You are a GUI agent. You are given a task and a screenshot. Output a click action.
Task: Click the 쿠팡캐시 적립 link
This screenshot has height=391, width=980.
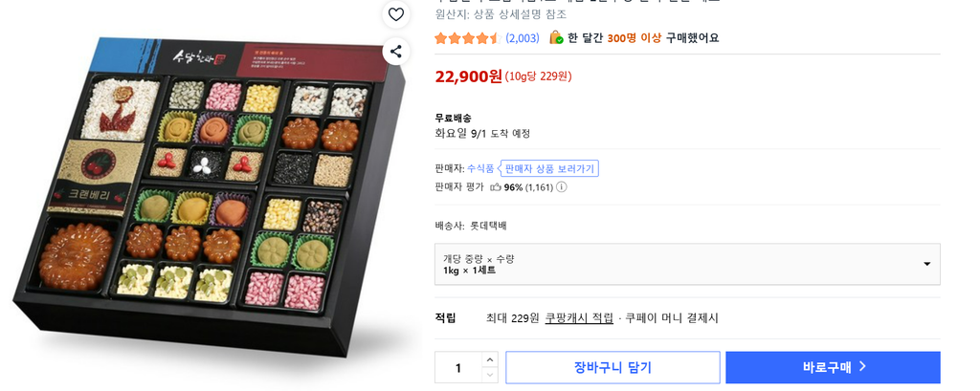(x=579, y=318)
